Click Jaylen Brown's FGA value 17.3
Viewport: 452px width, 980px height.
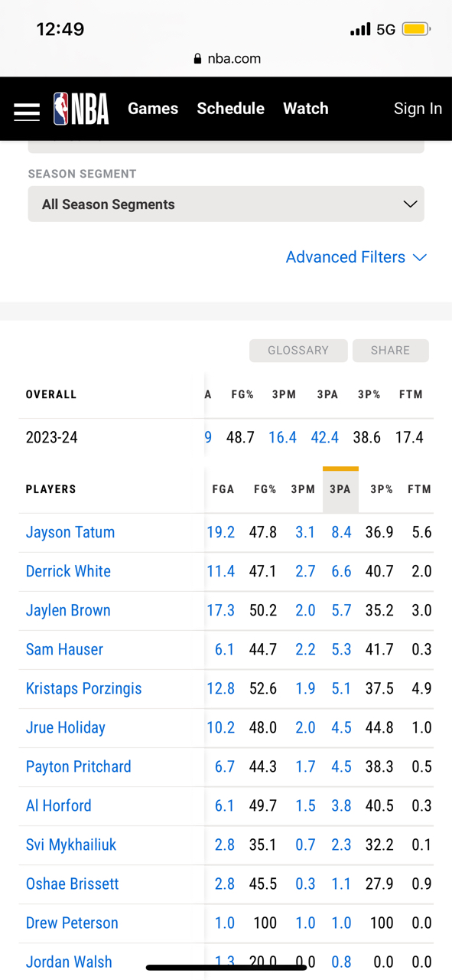coord(220,610)
